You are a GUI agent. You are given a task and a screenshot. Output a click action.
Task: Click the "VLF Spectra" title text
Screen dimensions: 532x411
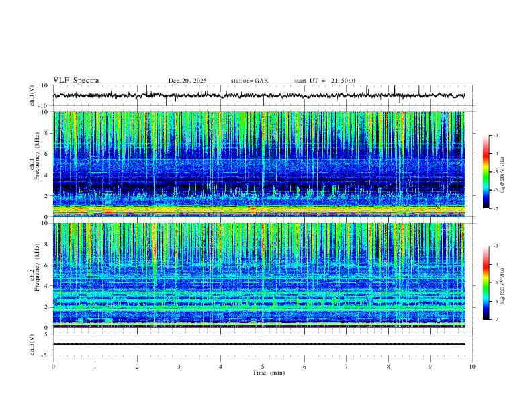pos(76,81)
